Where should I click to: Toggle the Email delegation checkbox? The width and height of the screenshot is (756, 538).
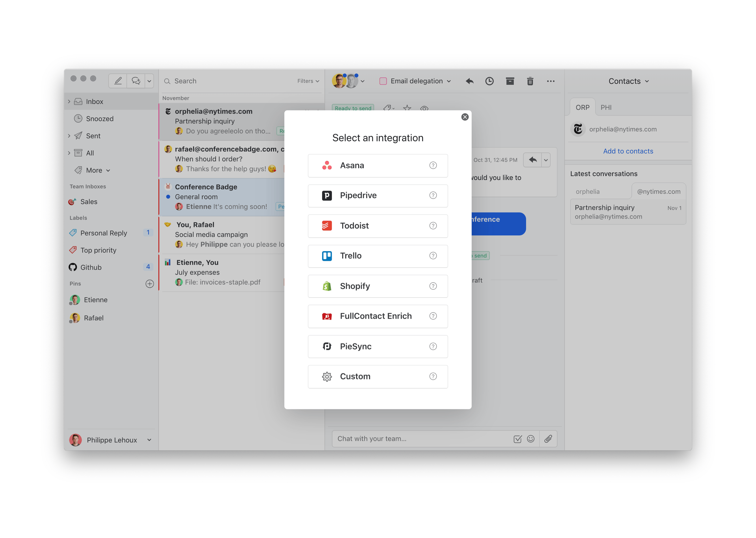pyautogui.click(x=383, y=81)
